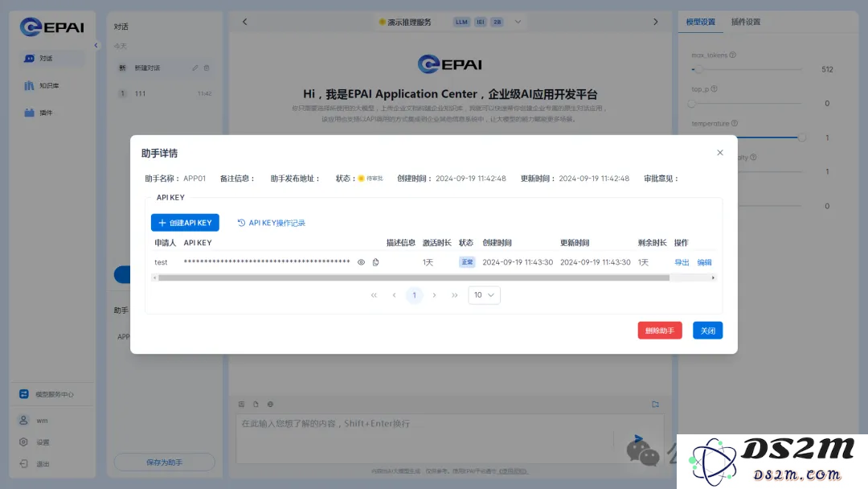868x489 pixels.
Task: Open the 对话 sidebar section
Action: (x=52, y=58)
